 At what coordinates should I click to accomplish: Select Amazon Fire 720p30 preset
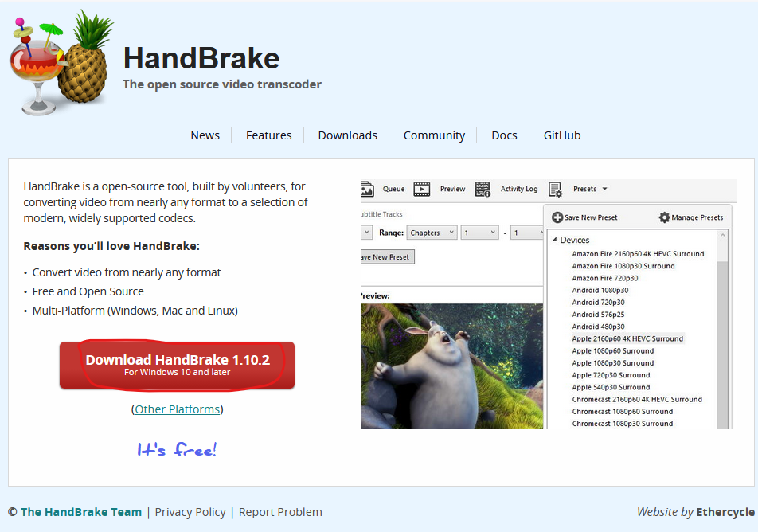(605, 278)
